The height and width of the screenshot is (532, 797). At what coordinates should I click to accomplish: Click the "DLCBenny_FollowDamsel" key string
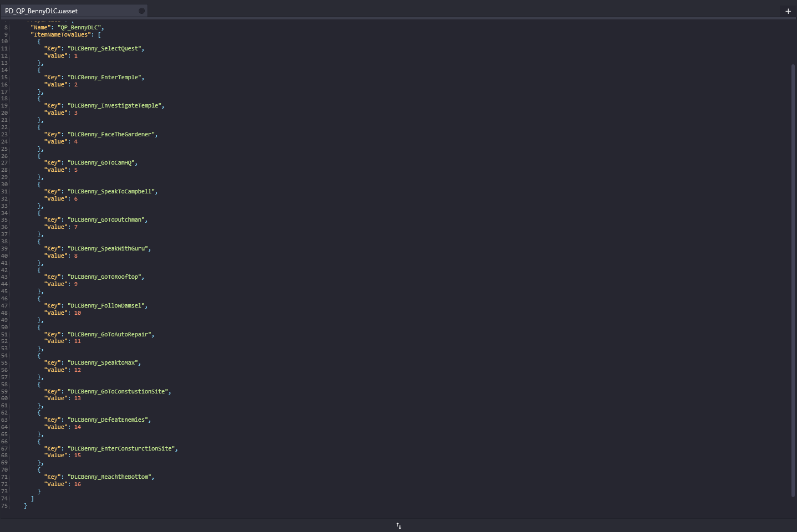(x=106, y=306)
